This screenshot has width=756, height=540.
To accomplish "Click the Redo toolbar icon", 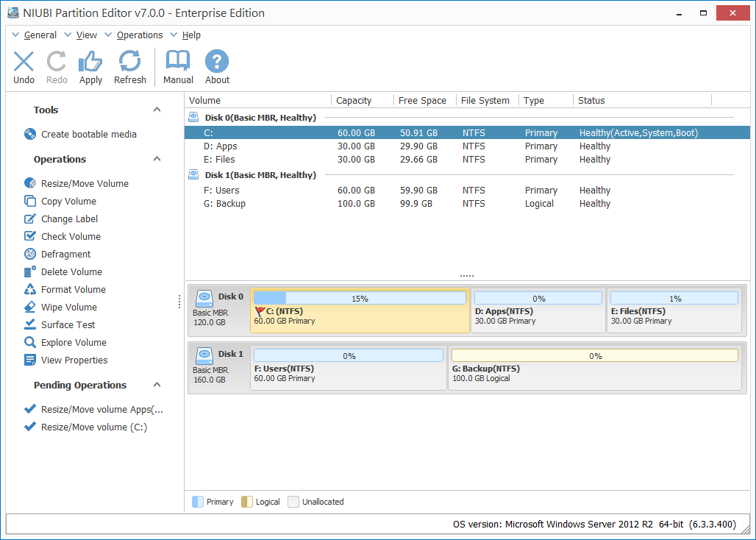I will (x=57, y=62).
